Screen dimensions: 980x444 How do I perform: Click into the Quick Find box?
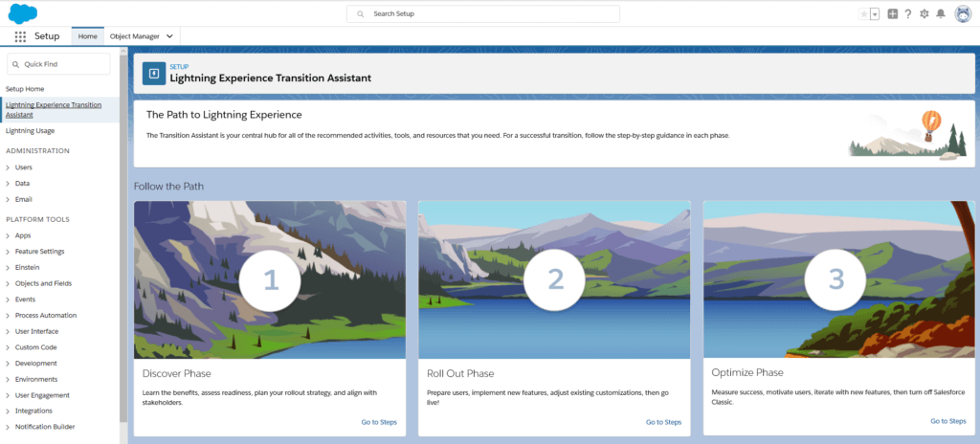pos(58,64)
